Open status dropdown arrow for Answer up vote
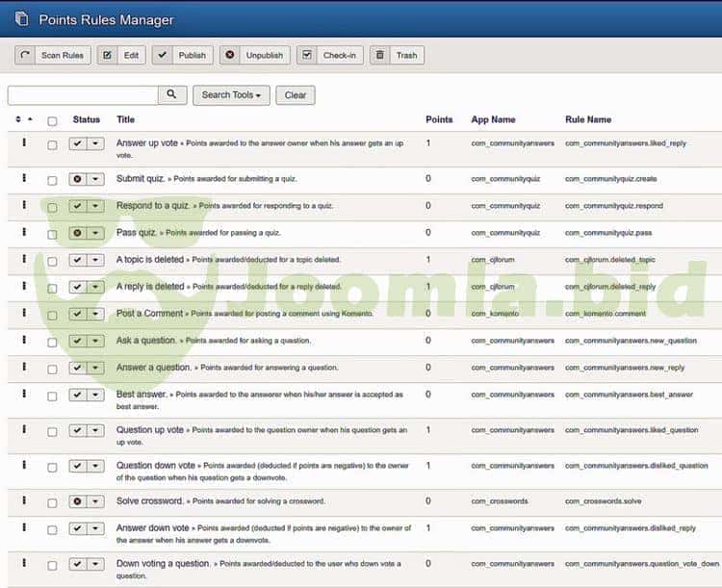 click(x=95, y=143)
